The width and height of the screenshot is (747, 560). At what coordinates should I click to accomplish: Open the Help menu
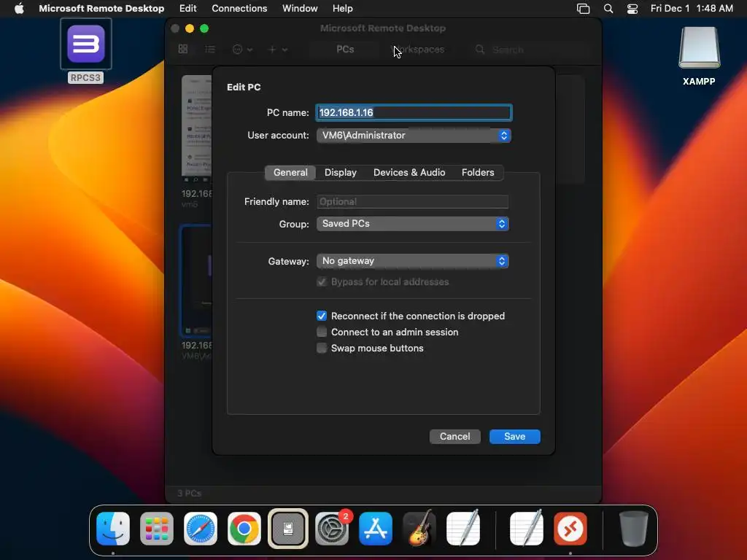343,8
